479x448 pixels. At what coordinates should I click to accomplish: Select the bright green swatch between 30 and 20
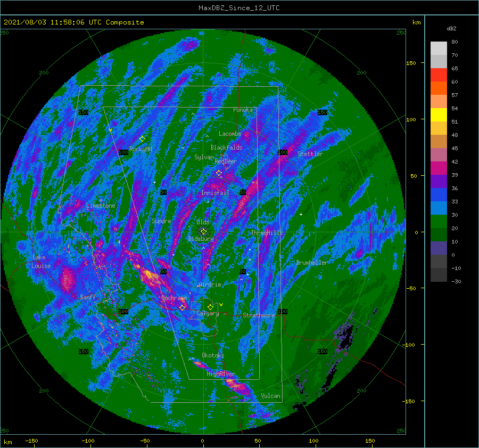tap(439, 222)
